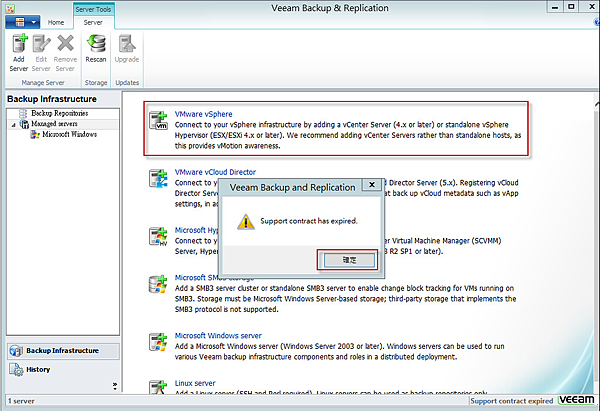This screenshot has height=411, width=600.
Task: Open the Backup Infrastructure navigation pane
Action: (x=63, y=351)
